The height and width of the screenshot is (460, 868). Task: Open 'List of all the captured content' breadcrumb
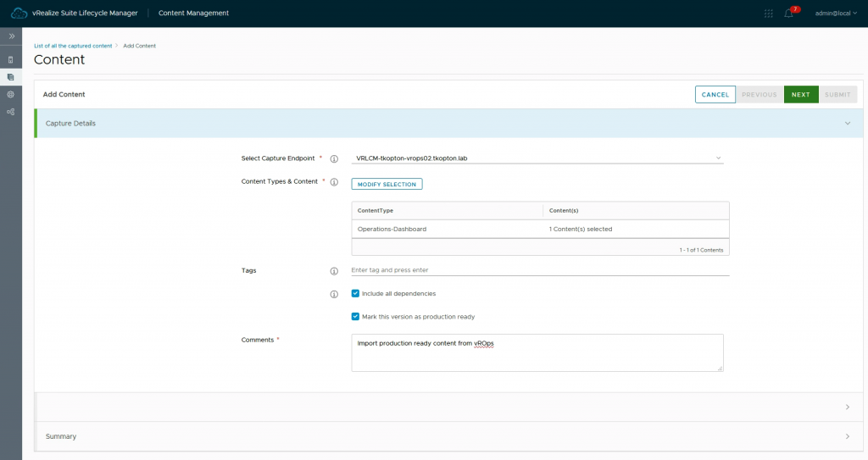point(73,46)
